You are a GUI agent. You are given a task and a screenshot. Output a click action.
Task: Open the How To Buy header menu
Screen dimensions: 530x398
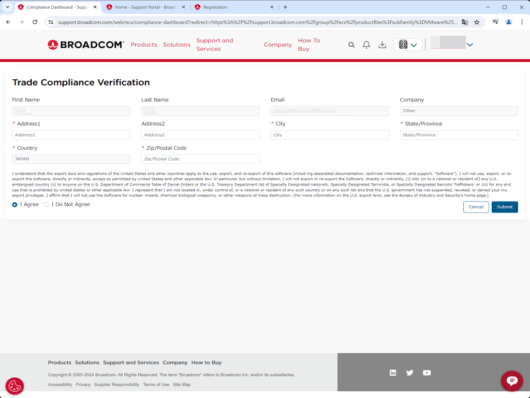coord(309,45)
